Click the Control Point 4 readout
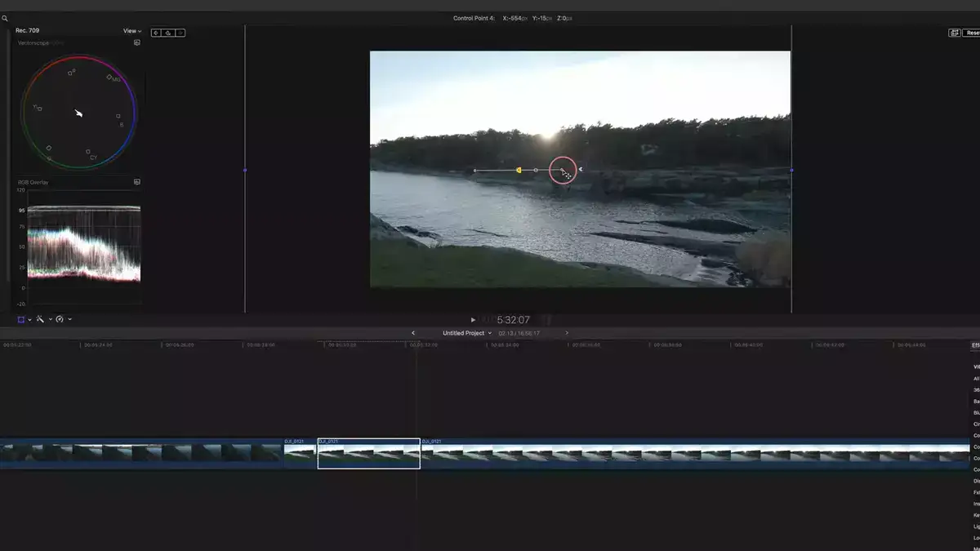 point(513,18)
